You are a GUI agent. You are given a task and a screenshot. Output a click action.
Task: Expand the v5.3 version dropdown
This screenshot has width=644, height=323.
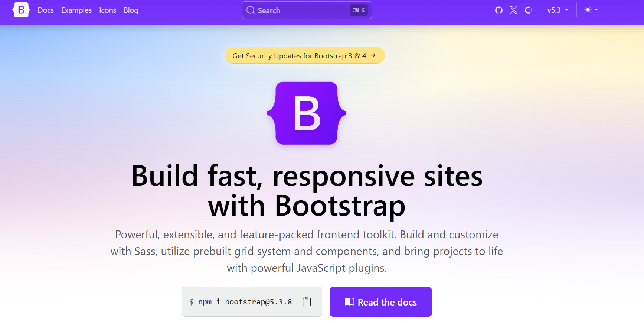558,10
